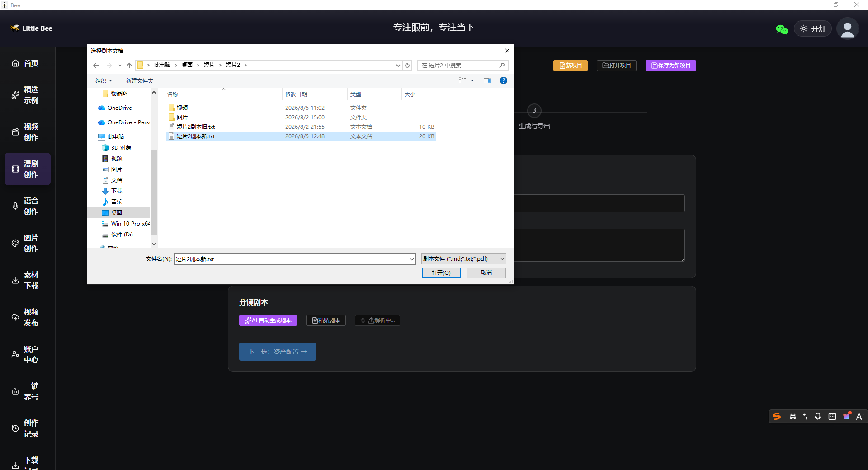Click 下一步：资产配置 button
868x470 pixels.
point(278,352)
